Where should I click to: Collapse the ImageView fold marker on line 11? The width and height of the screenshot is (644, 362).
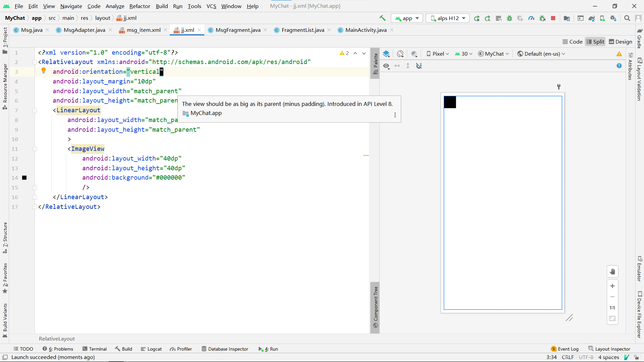(35, 149)
